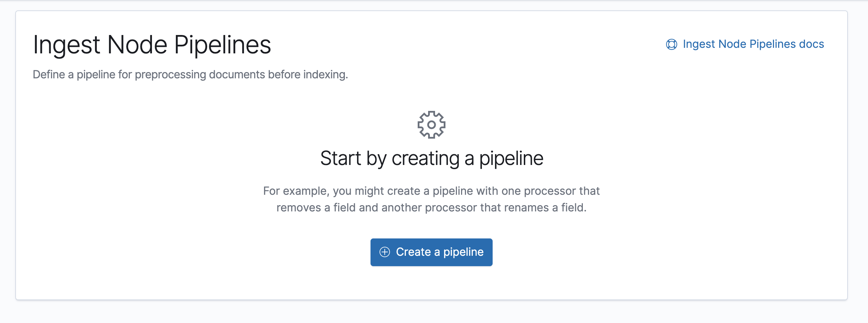Click the word 'Create' on the blue button
868x323 pixels.
pos(413,252)
